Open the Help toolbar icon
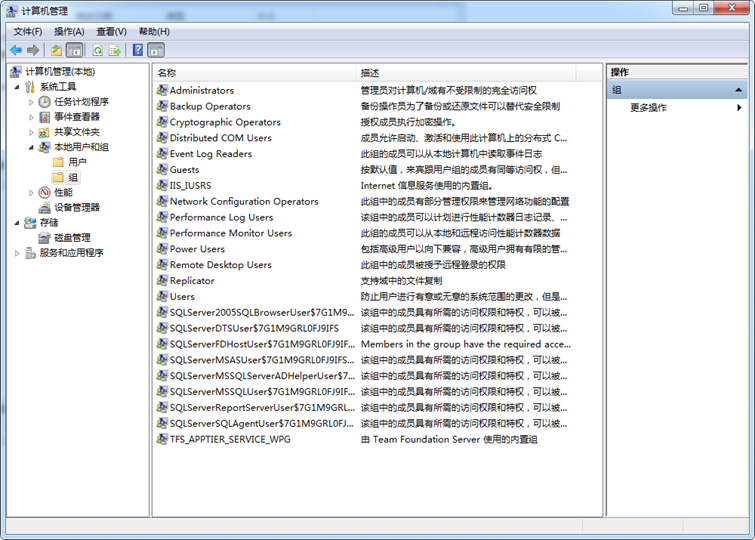The width and height of the screenshot is (755, 540). (x=138, y=50)
